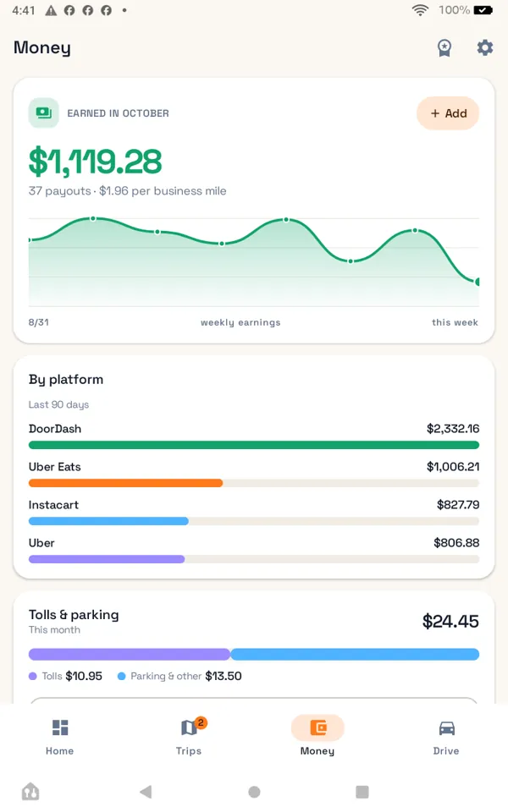Tap the $1,006.21 Uber Eats amount
508x812 pixels.
coord(453,467)
